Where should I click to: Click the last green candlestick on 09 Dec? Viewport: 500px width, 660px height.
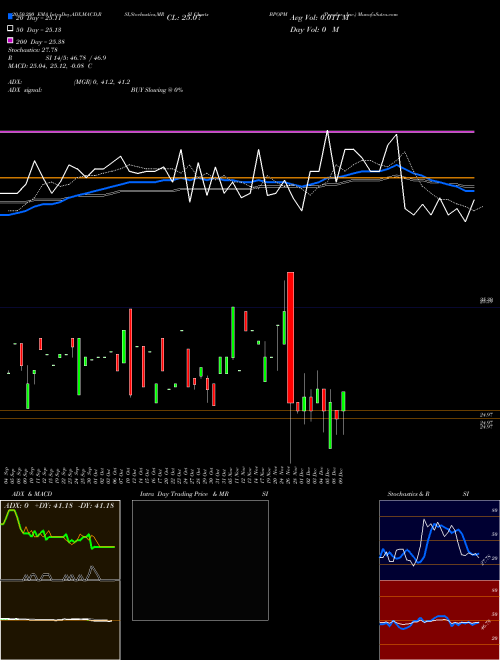[343, 401]
